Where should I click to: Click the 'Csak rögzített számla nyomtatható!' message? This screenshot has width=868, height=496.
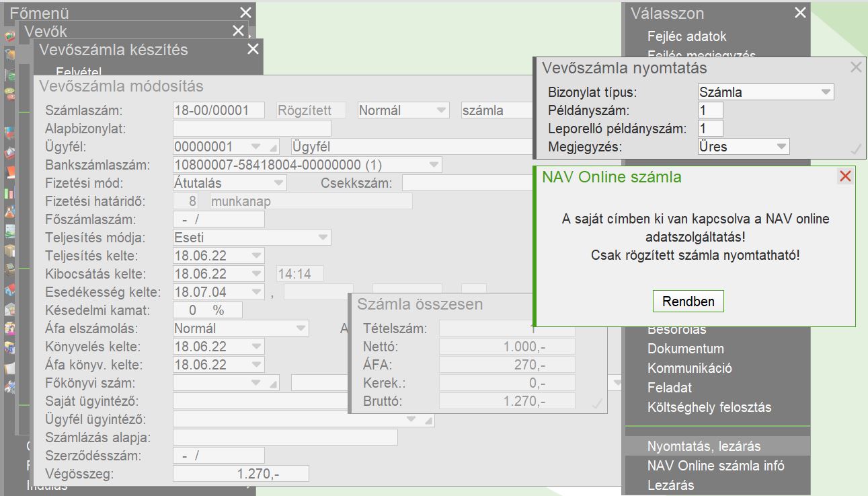696,256
